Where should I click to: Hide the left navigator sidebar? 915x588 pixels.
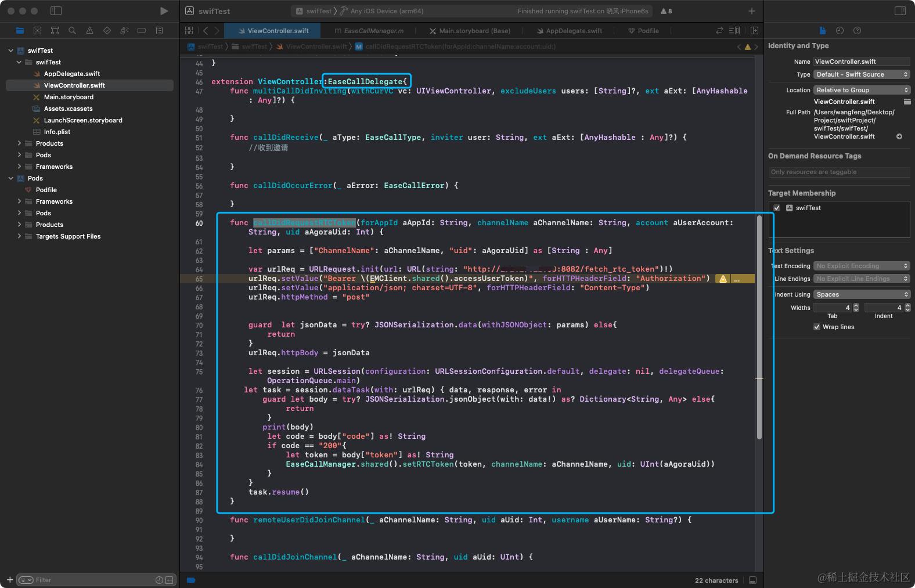56,11
